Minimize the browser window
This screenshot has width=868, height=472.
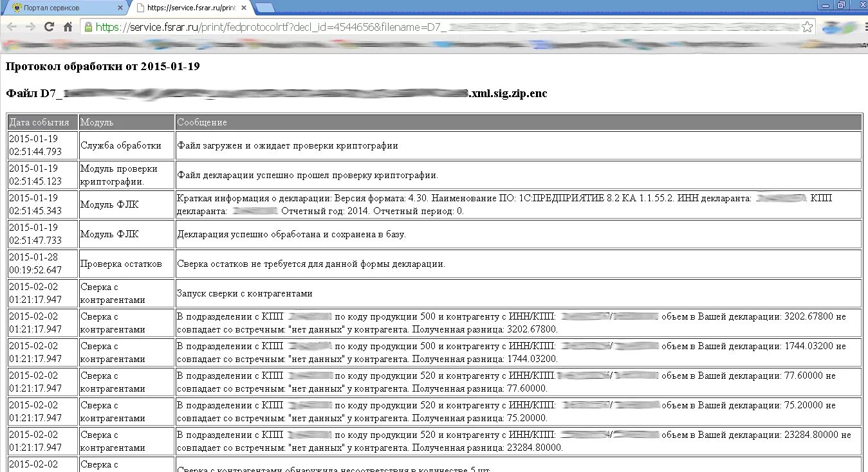pos(825,5)
